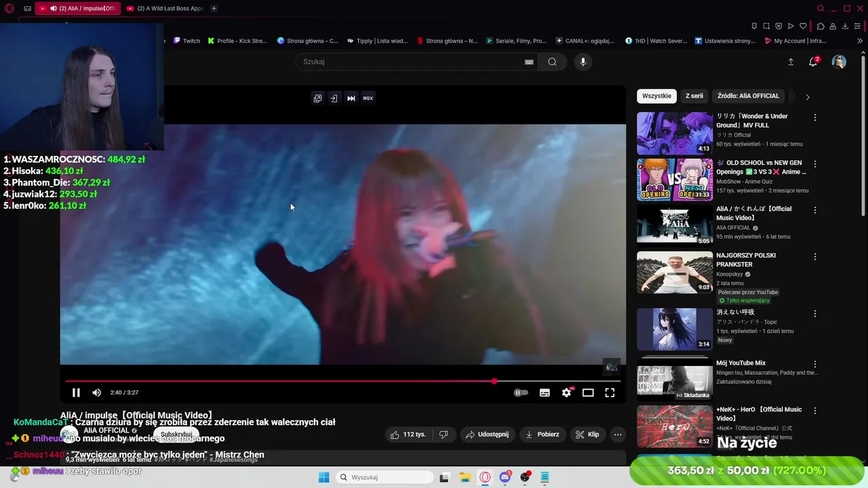Click the search magnifier button
Image resolution: width=868 pixels, height=488 pixels.
tap(553, 62)
